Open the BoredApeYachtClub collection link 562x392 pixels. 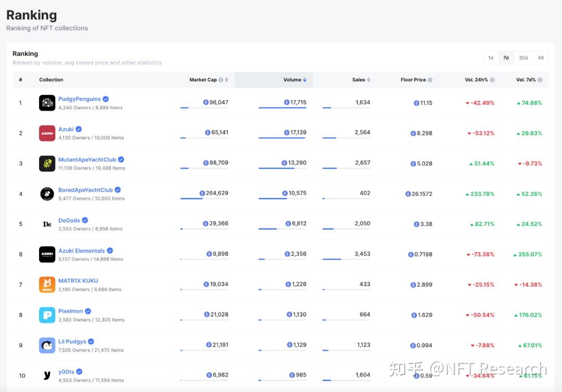(x=86, y=190)
